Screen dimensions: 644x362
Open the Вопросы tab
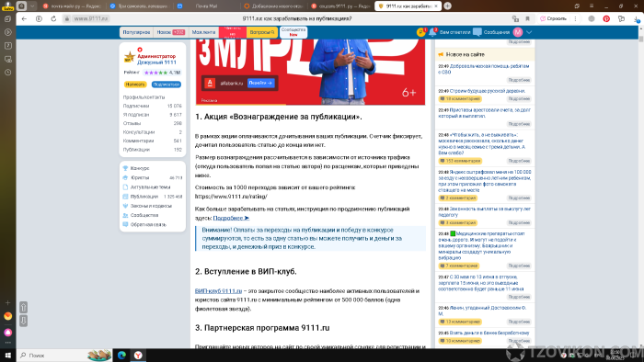point(261,32)
